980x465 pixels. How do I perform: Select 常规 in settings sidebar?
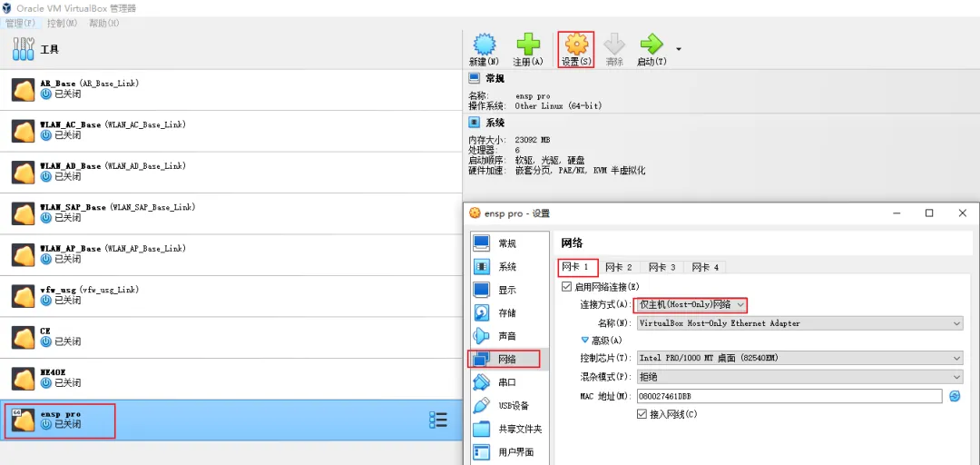coord(508,243)
